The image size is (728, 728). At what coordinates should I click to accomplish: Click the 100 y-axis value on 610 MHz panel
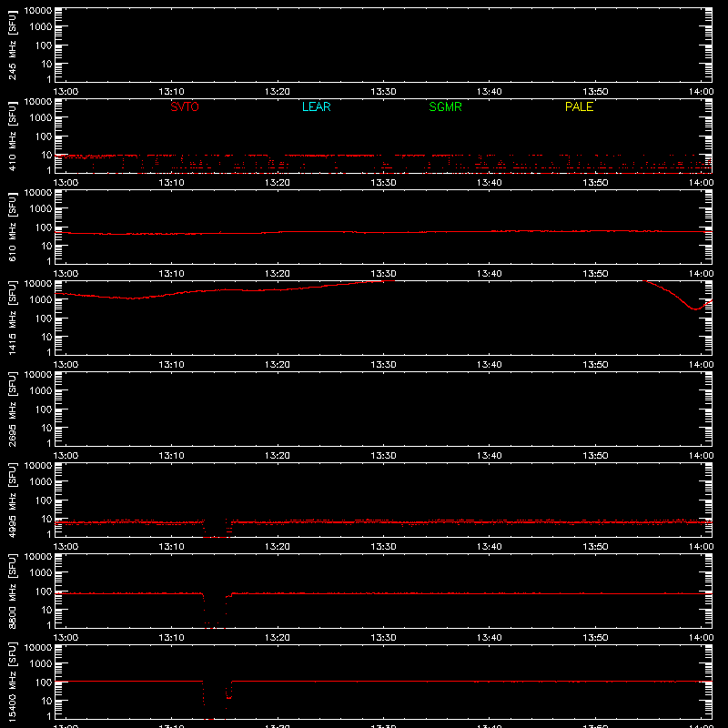pos(44,227)
